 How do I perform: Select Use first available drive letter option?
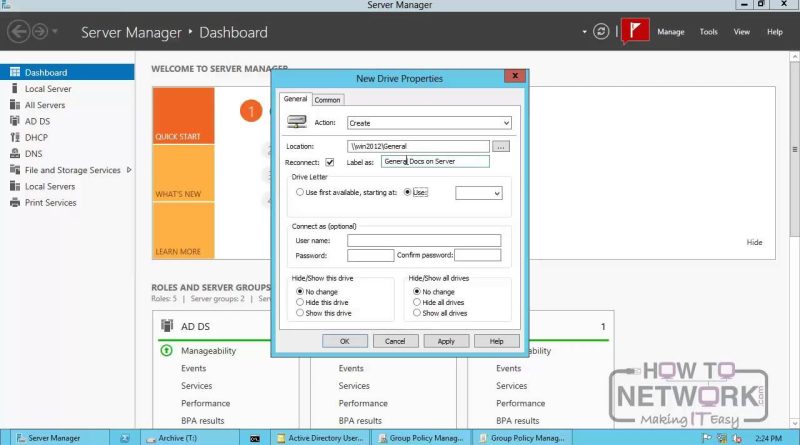[299, 192]
